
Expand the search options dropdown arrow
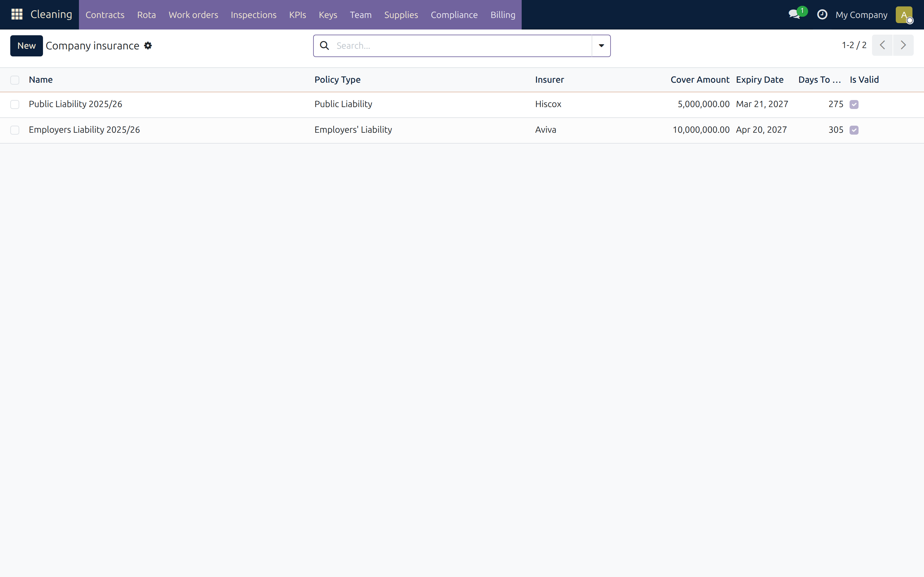click(601, 46)
